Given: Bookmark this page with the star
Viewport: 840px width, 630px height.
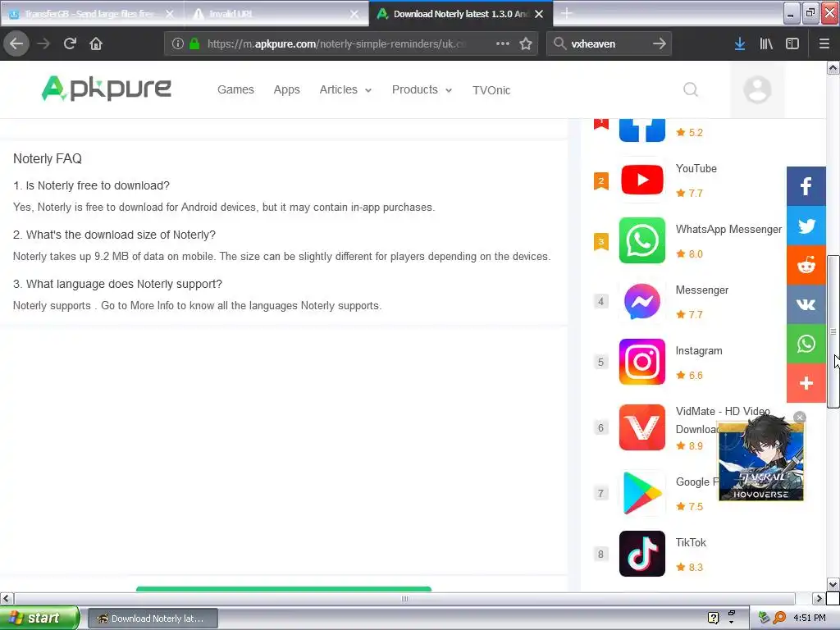Looking at the screenshot, I should click(526, 43).
